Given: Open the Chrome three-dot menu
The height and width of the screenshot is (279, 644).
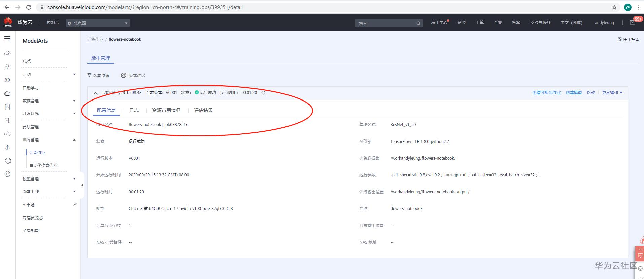Looking at the screenshot, I should click(x=639, y=7).
